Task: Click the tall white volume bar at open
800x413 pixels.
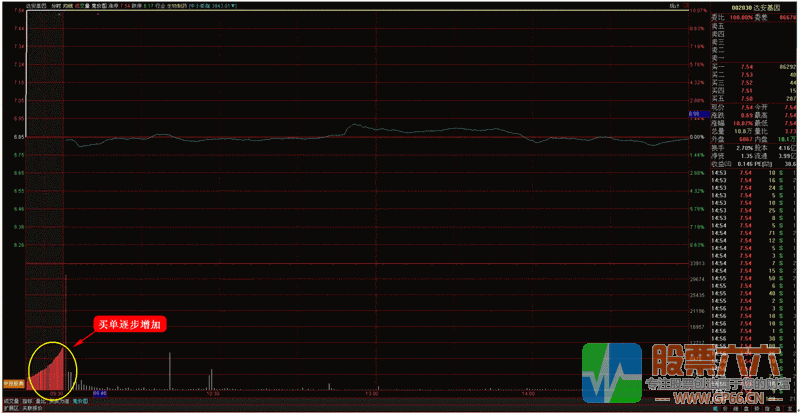Action: click(66, 330)
